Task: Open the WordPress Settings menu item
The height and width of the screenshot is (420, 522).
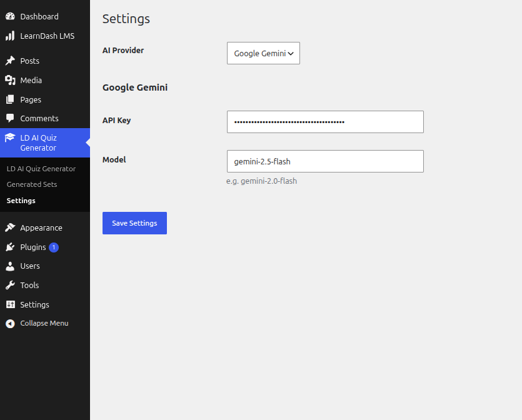Action: click(45, 304)
